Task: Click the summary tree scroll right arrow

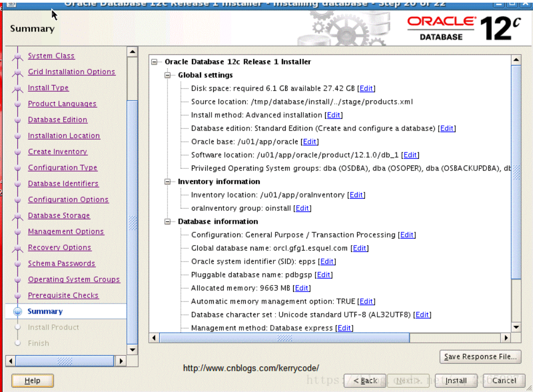Action: tap(506, 338)
